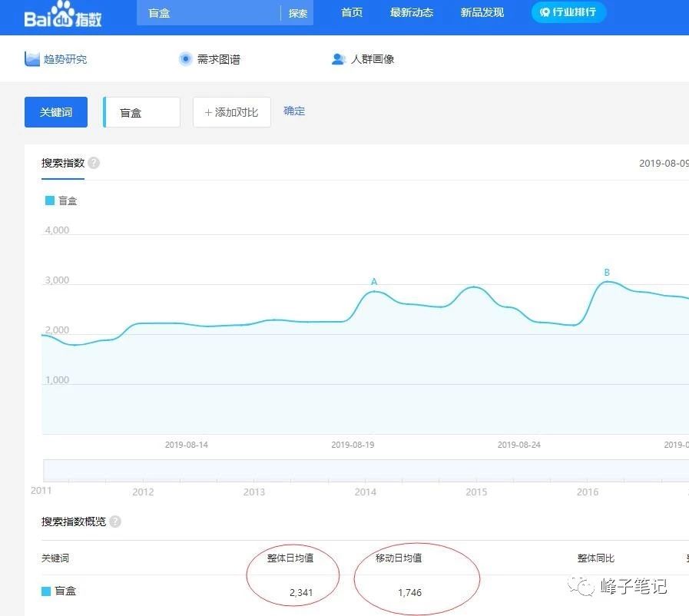Click 2014 on the year timeline
The height and width of the screenshot is (616, 689).
365,492
